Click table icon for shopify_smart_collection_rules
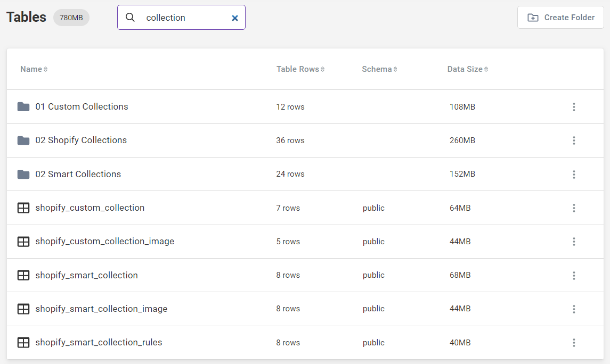Viewport: 610px width, 364px height. [23, 343]
